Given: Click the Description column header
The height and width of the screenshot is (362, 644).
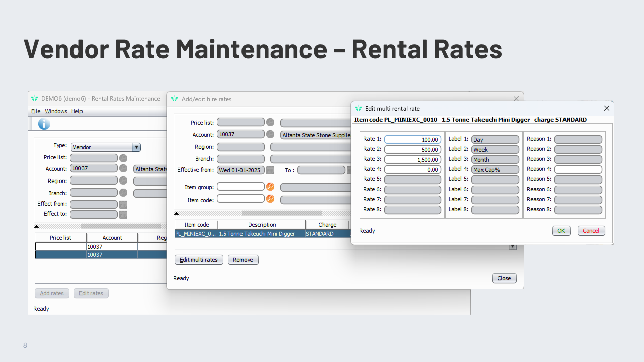Looking at the screenshot, I should click(x=262, y=225).
